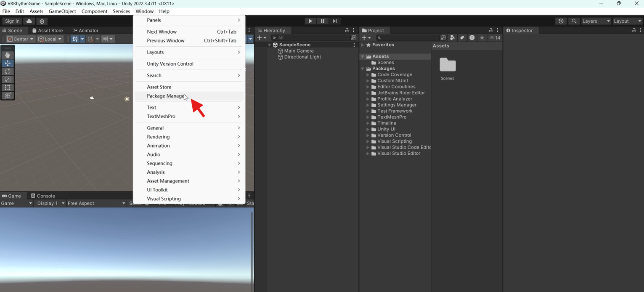Open global search magnifier icon

point(574,21)
